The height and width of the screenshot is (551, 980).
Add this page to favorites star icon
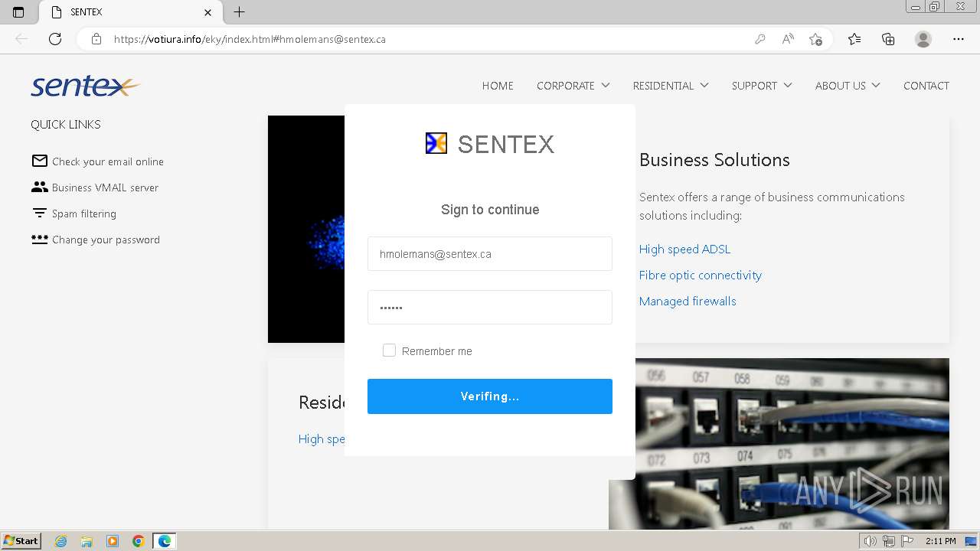click(x=816, y=39)
